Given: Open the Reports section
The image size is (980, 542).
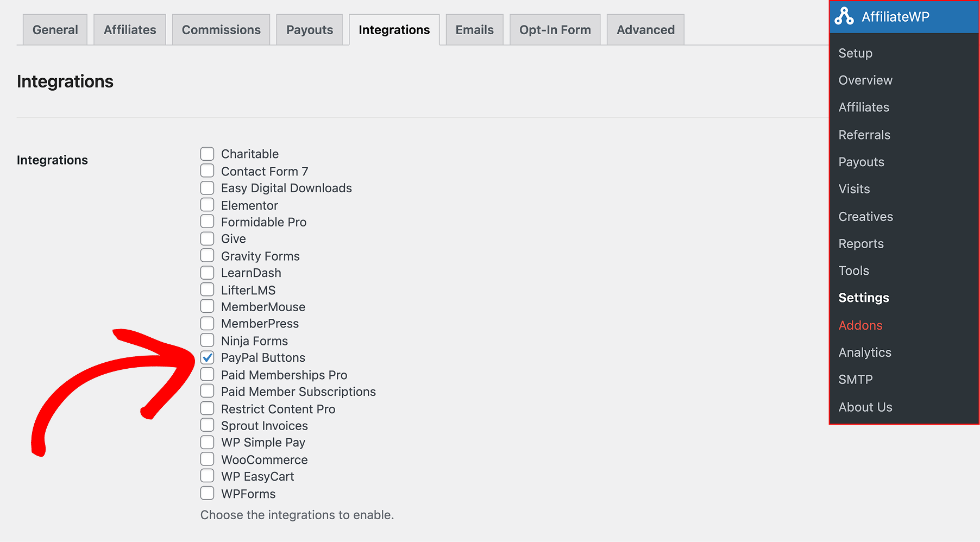Looking at the screenshot, I should [860, 243].
